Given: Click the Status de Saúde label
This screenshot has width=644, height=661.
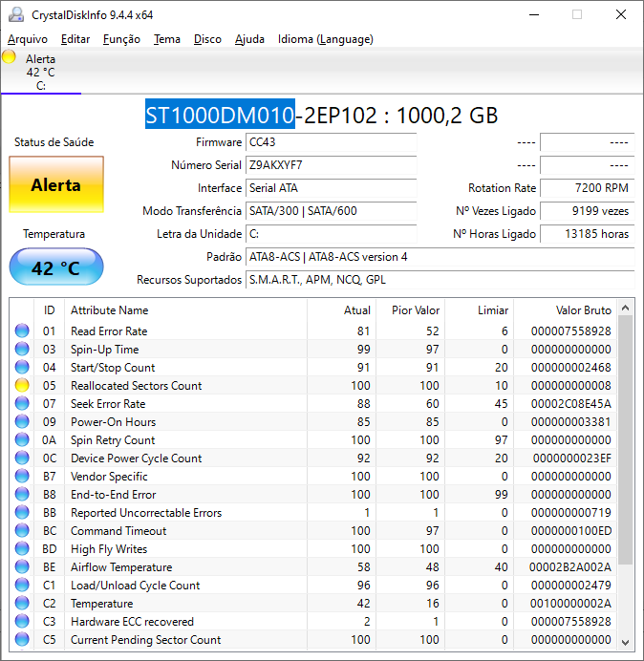Looking at the screenshot, I should pyautogui.click(x=54, y=142).
